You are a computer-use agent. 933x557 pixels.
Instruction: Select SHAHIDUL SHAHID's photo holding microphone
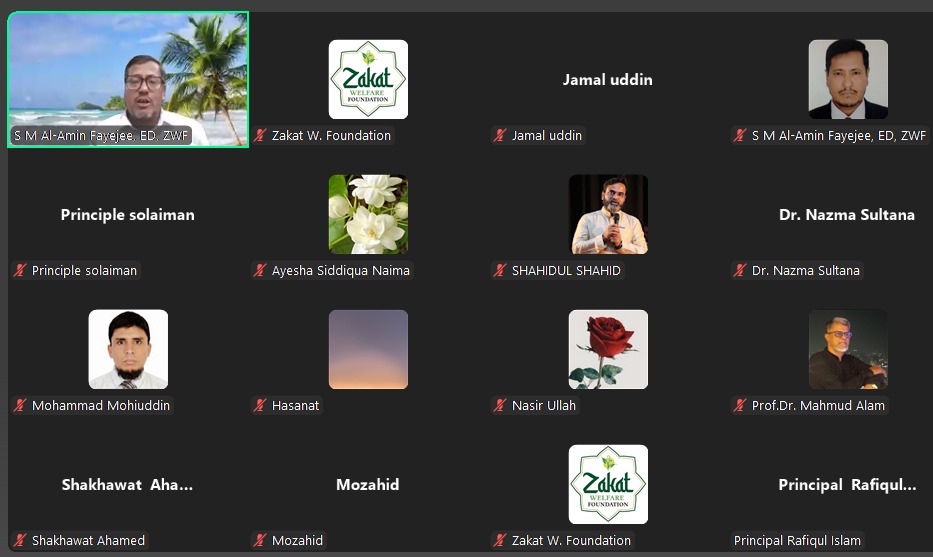pos(608,214)
